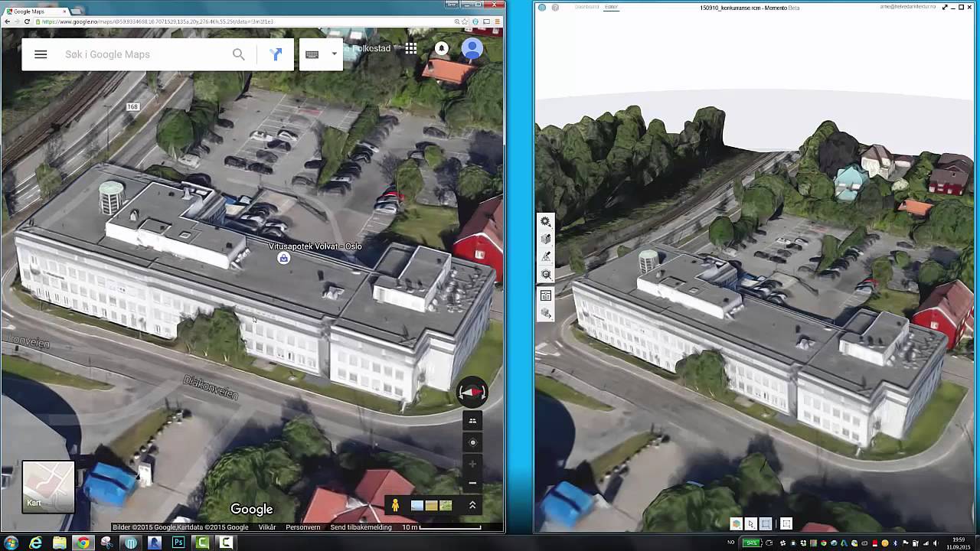Open the Vilkår link in Maps footer

pos(267,527)
